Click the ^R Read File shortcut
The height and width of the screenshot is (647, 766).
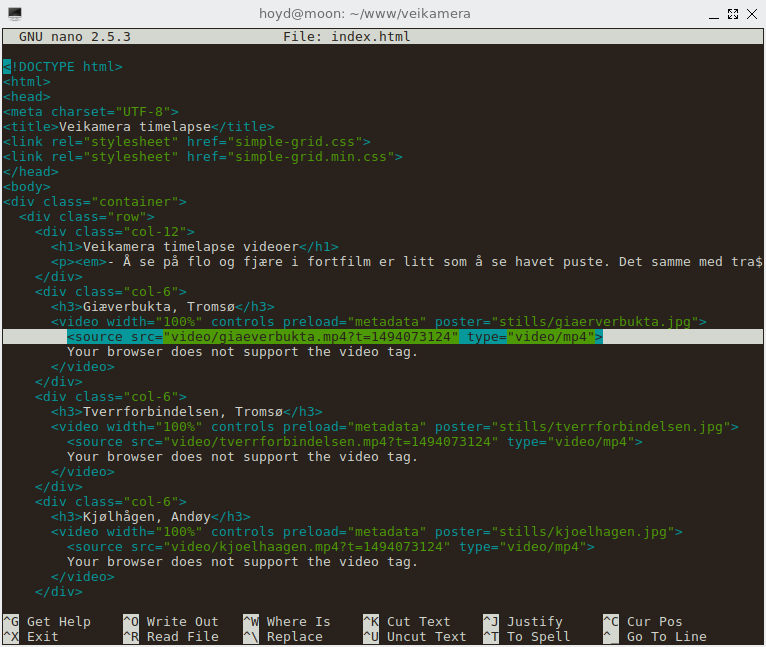coord(170,636)
